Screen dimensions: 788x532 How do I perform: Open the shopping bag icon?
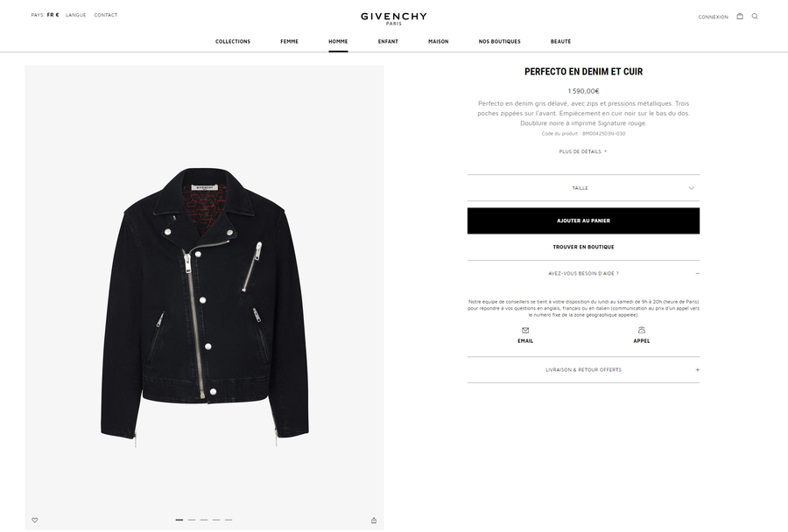(x=740, y=16)
